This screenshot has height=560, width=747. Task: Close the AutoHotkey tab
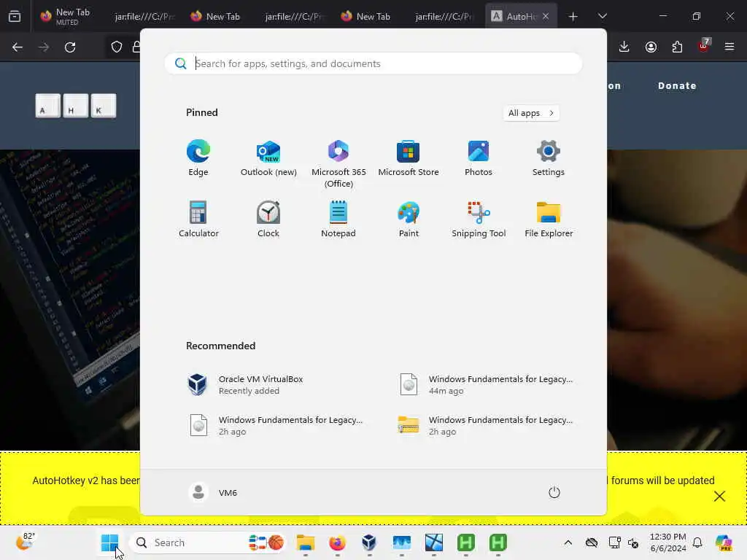[546, 16]
